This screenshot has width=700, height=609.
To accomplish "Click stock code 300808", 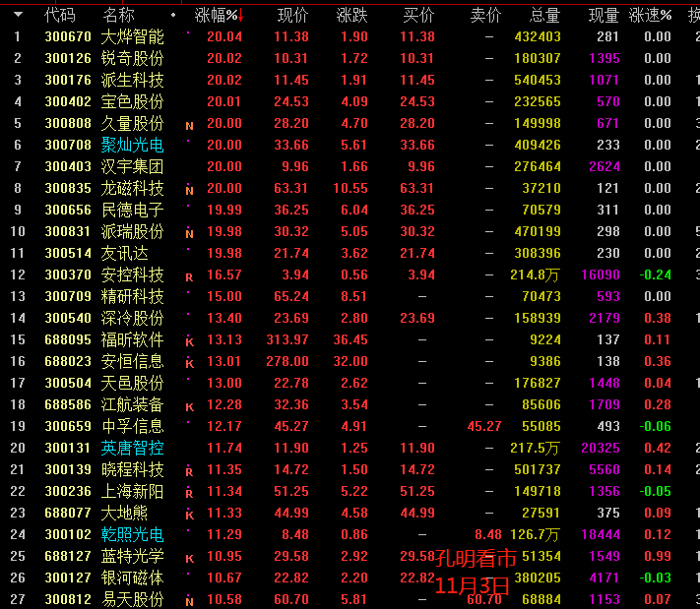I will click(68, 123).
